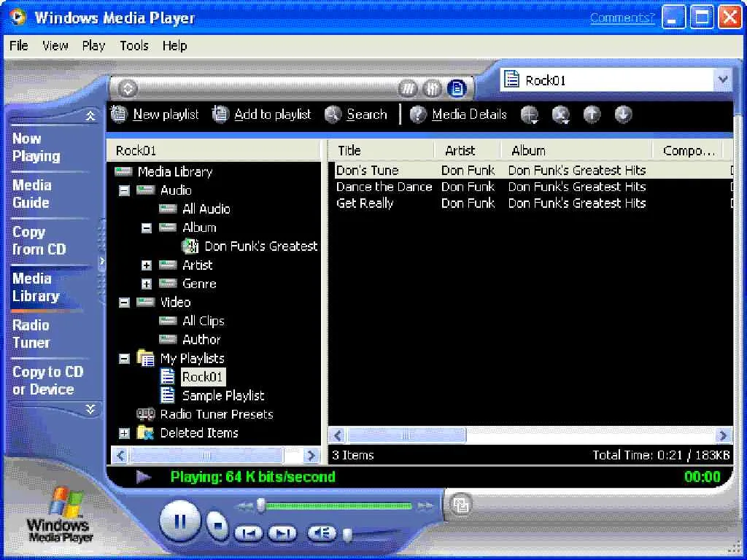Viewport: 747px width, 560px height.
Task: Click tree pane horizontal scrollbar left arrow
Action: 120,456
